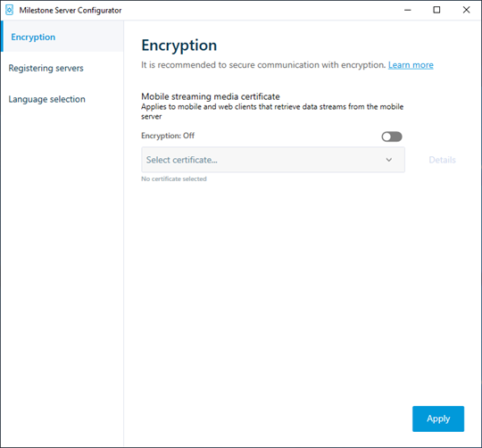
Task: Click the Encryption: Off status label
Action: click(168, 136)
